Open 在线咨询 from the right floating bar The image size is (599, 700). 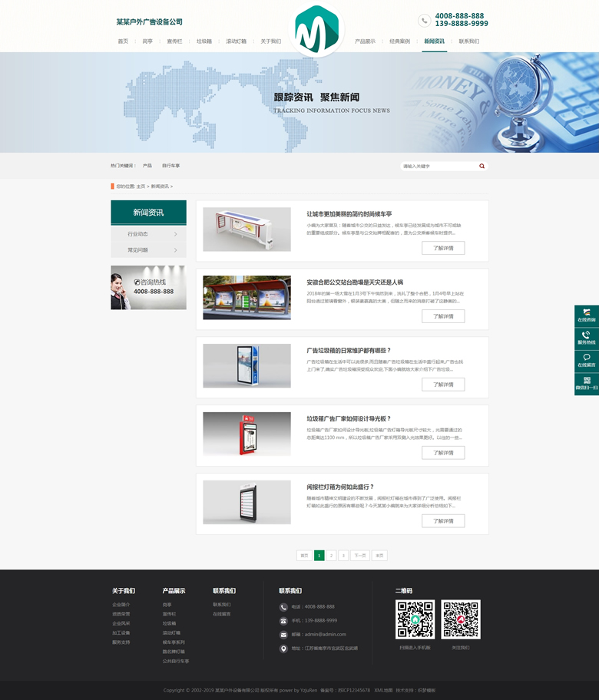coord(586,315)
